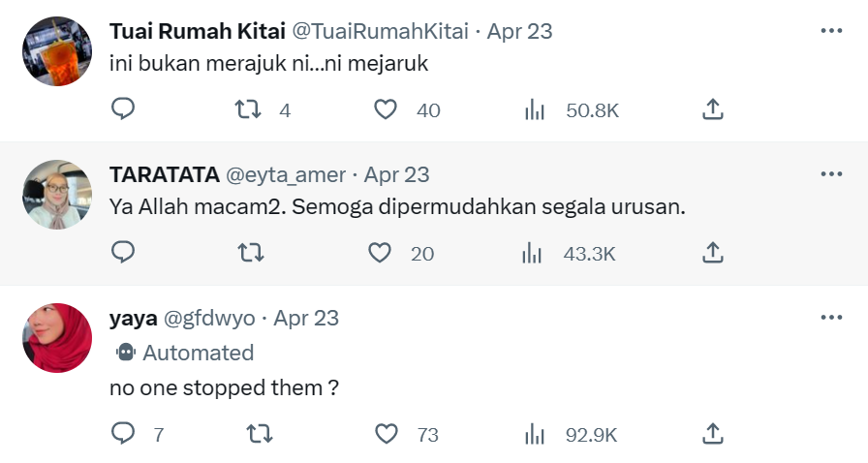Retweet the TARATATA post

point(249,253)
